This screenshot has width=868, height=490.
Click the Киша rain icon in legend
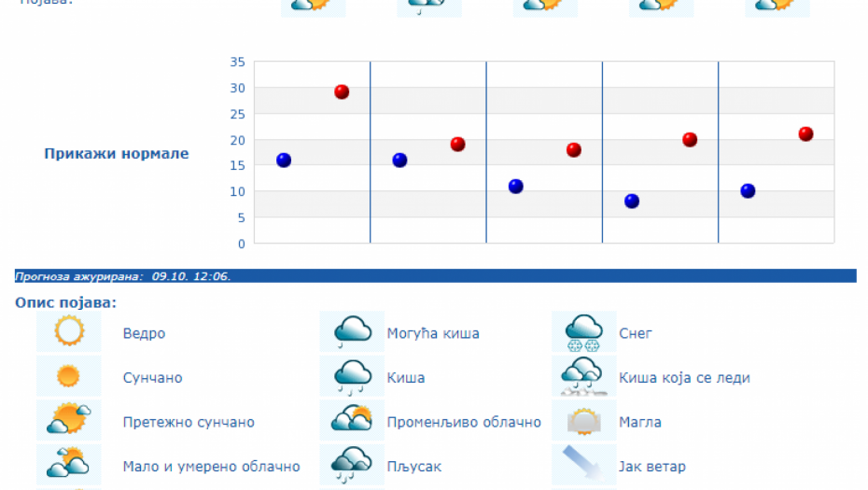352,377
